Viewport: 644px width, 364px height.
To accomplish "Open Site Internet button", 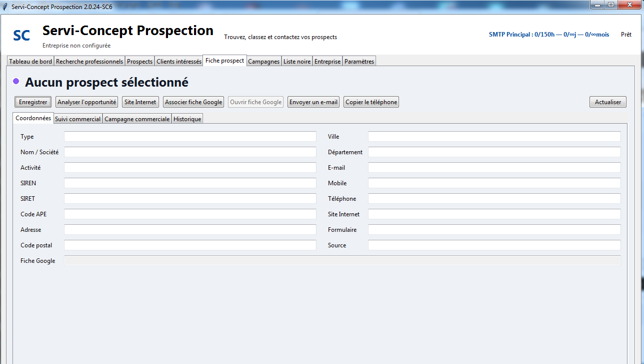I will (x=140, y=102).
